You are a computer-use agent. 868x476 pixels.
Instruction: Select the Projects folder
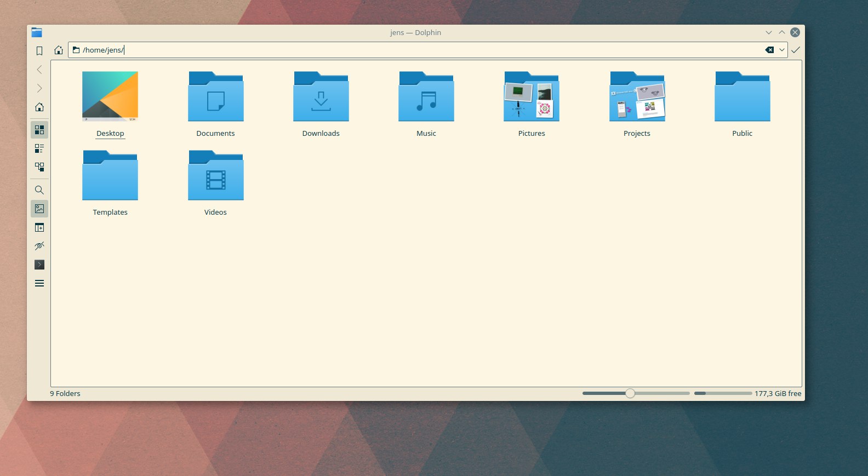pyautogui.click(x=637, y=104)
